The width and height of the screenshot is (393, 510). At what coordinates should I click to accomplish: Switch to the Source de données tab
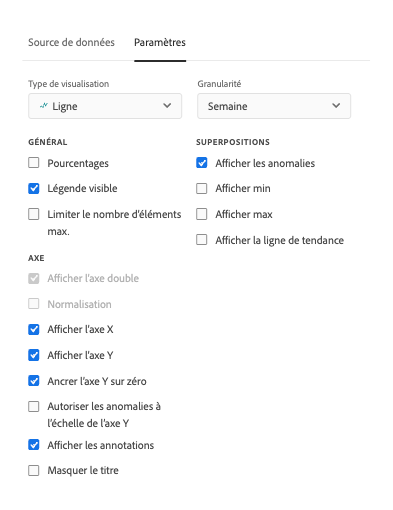tap(71, 42)
